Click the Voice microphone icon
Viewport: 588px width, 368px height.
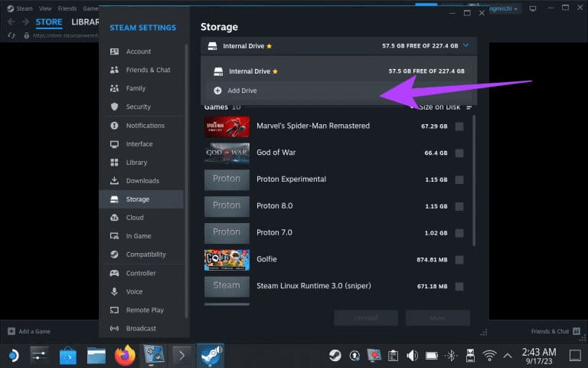coord(114,291)
